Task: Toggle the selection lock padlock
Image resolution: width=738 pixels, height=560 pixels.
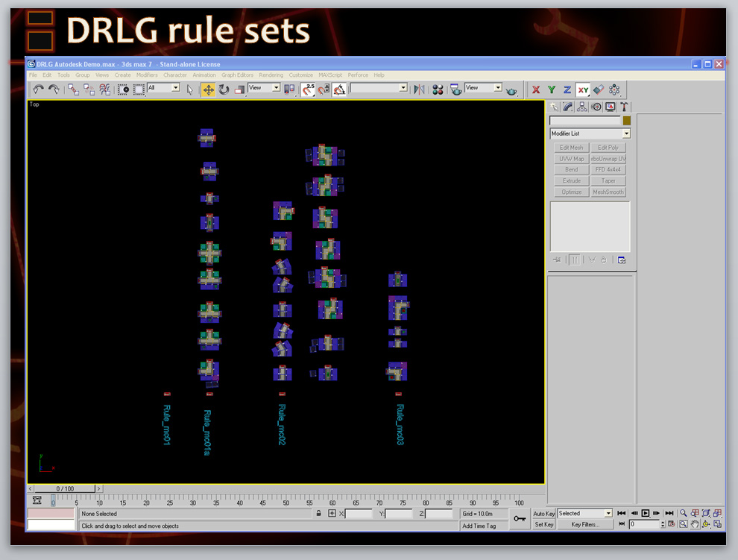Action: click(318, 514)
